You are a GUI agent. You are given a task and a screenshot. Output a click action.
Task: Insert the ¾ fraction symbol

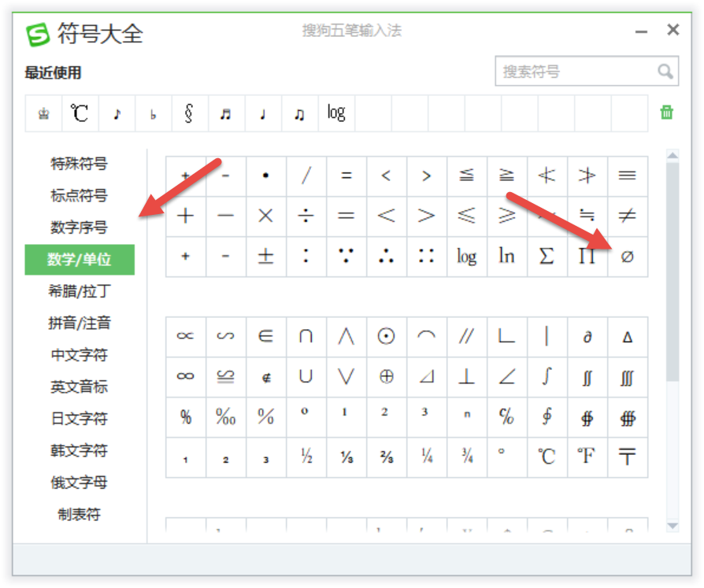point(466,457)
